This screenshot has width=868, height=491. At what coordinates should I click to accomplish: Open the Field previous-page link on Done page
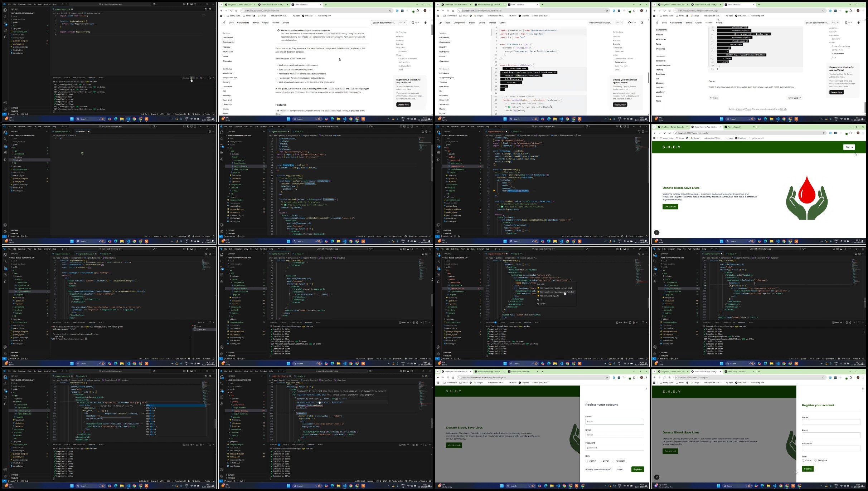(713, 98)
